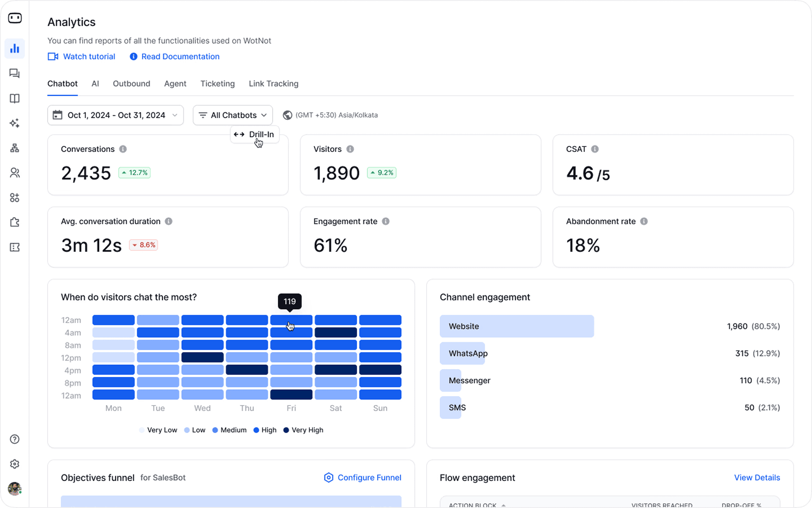812x508 pixels.
Task: Click the AI sparkle sidebar icon
Action: pyautogui.click(x=15, y=123)
